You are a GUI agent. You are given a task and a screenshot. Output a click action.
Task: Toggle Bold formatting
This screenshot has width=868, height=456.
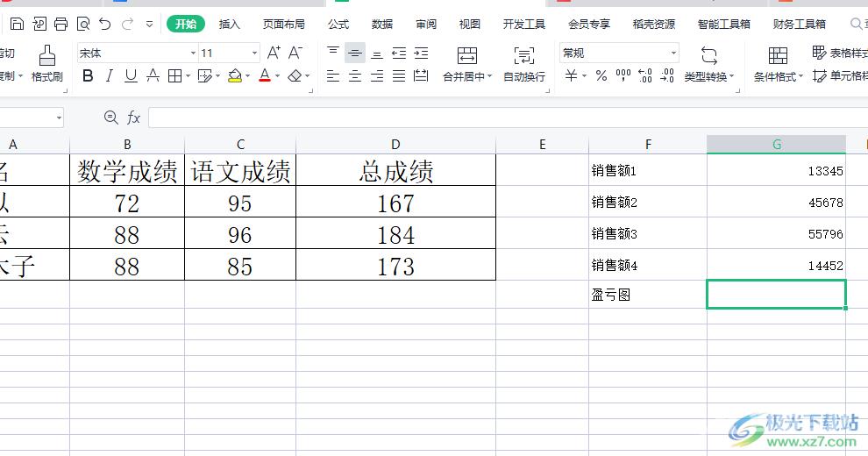[88, 75]
